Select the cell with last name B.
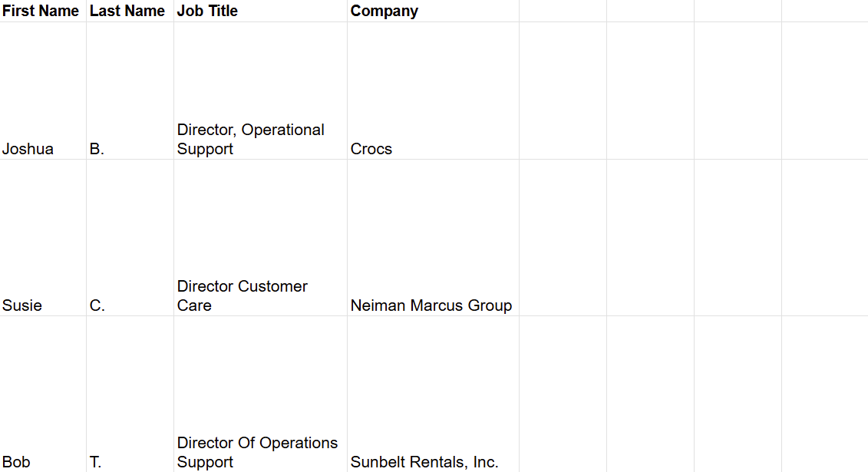Image resolution: width=868 pixels, height=472 pixels. (130, 91)
